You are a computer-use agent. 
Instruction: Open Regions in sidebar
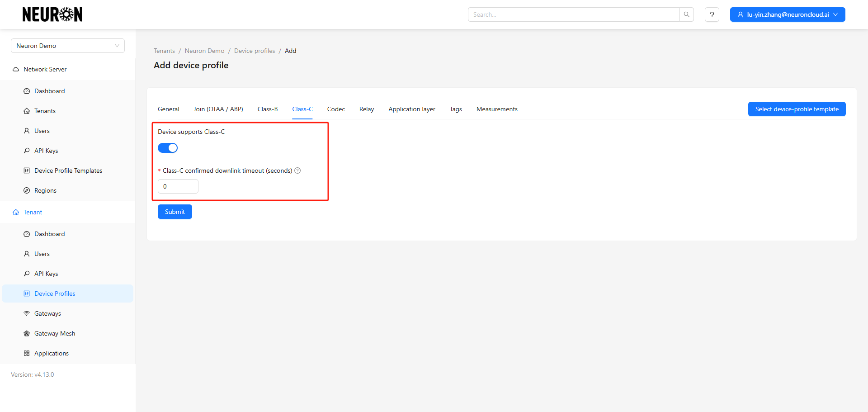68,190
